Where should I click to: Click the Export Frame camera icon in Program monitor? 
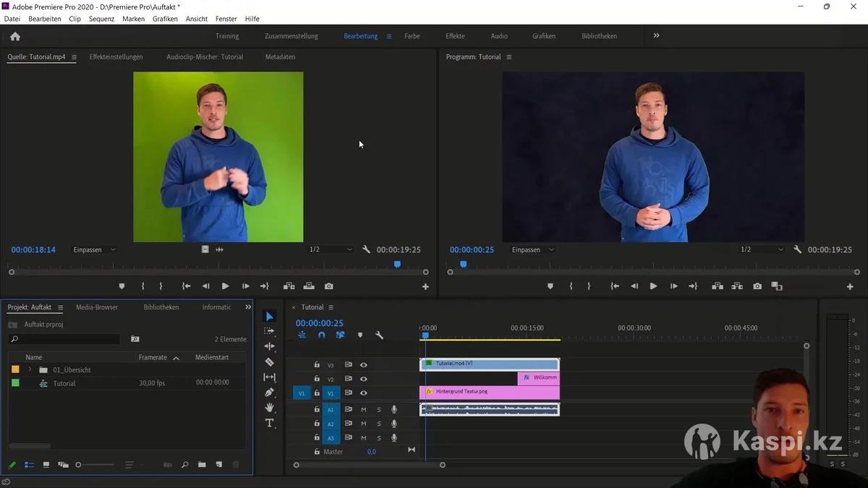[x=757, y=286]
